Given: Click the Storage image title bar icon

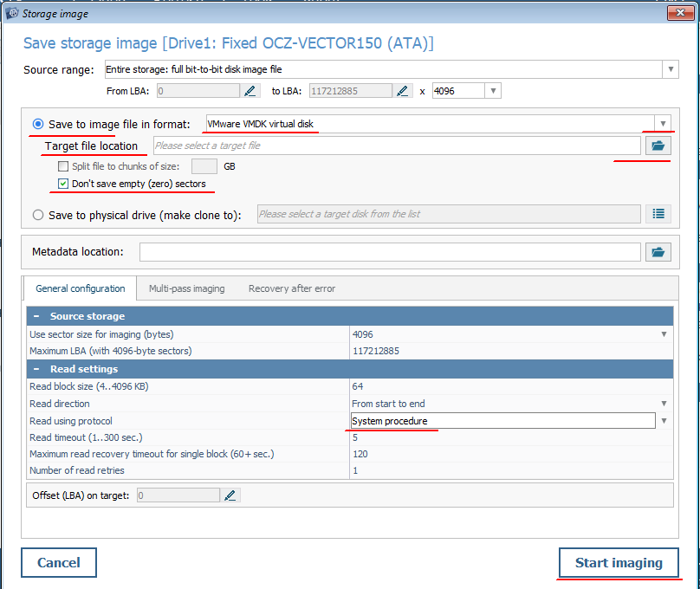Looking at the screenshot, I should (x=12, y=13).
